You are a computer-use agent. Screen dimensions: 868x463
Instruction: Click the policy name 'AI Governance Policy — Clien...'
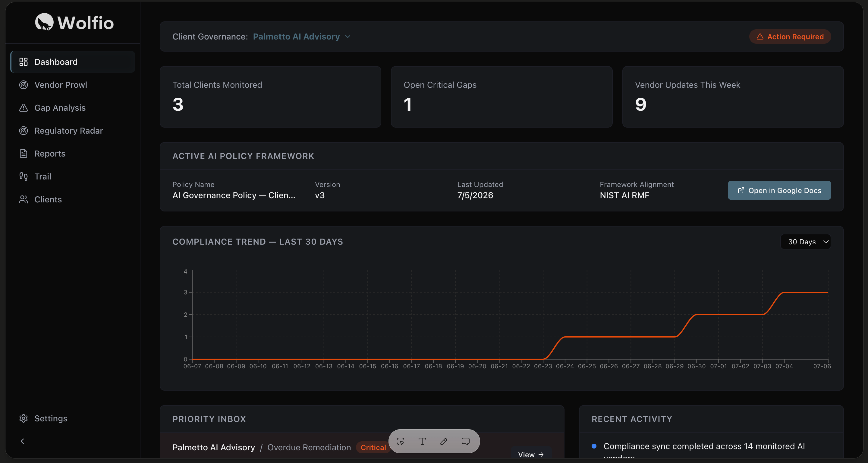click(234, 195)
